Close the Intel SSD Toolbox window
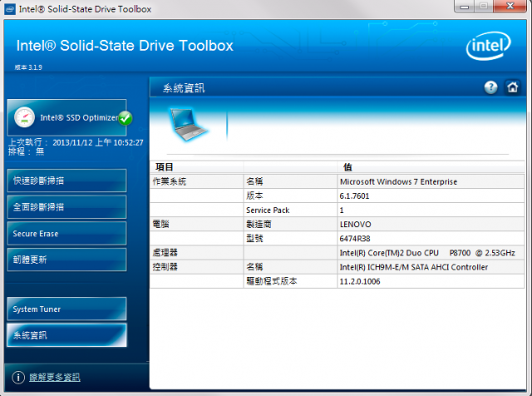 (x=510, y=6)
